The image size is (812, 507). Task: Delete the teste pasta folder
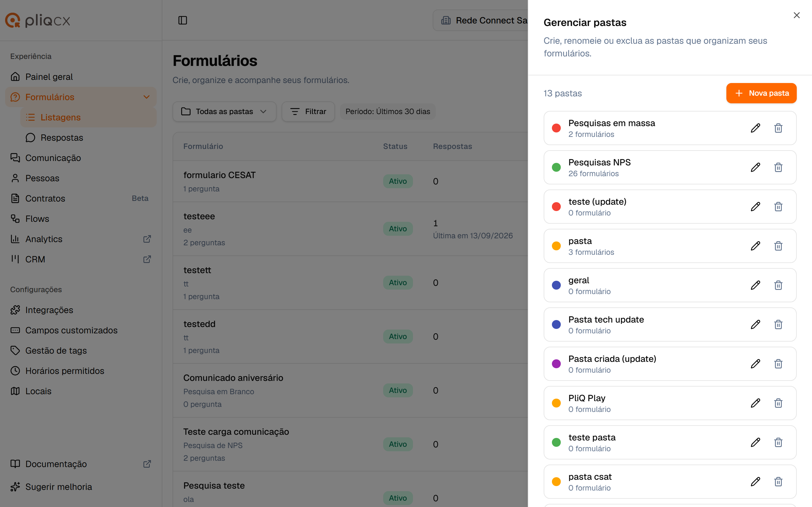click(778, 442)
